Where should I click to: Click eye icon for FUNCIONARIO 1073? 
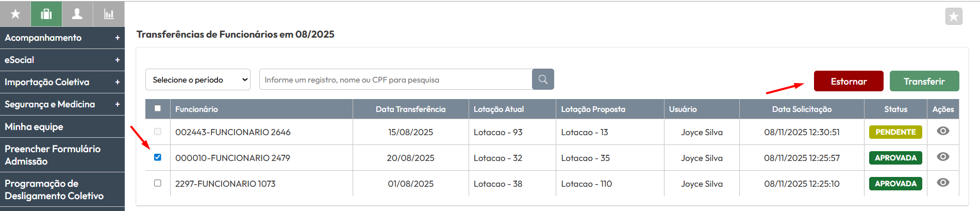tap(943, 183)
